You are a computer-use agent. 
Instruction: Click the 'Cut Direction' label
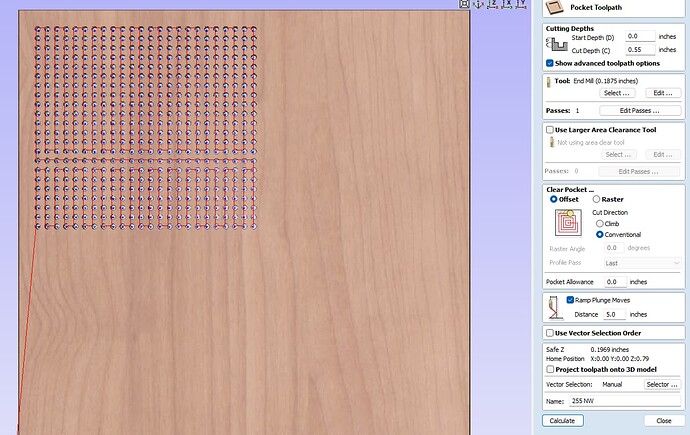[x=610, y=212]
